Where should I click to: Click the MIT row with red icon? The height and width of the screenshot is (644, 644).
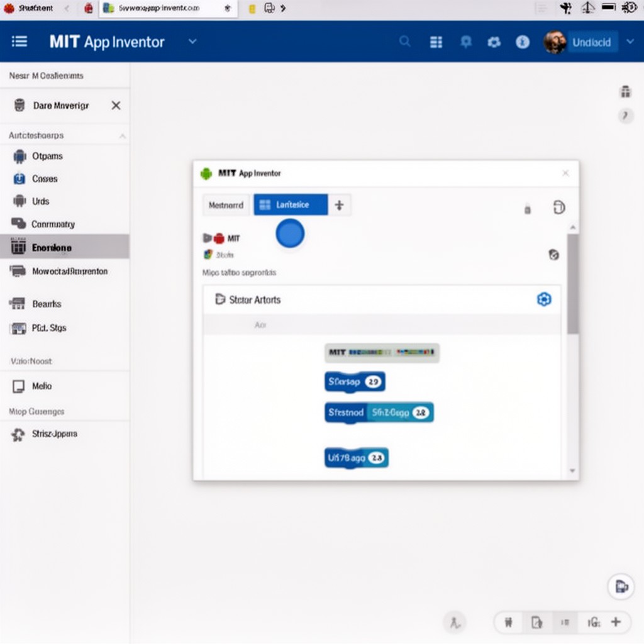[222, 238]
